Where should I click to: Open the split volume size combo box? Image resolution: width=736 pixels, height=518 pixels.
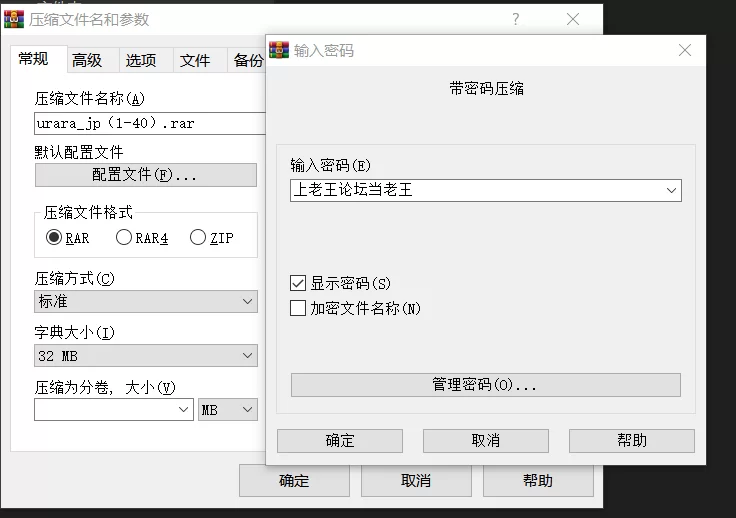[x=114, y=410]
